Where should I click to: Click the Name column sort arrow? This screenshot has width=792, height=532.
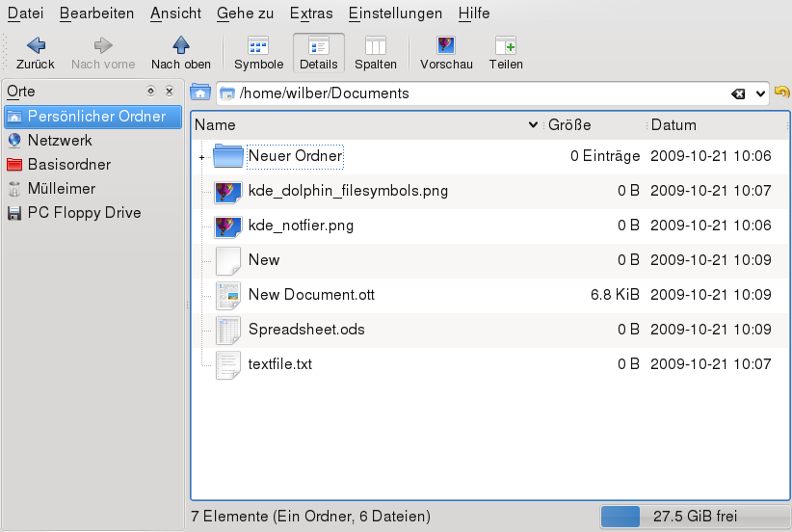click(x=534, y=125)
